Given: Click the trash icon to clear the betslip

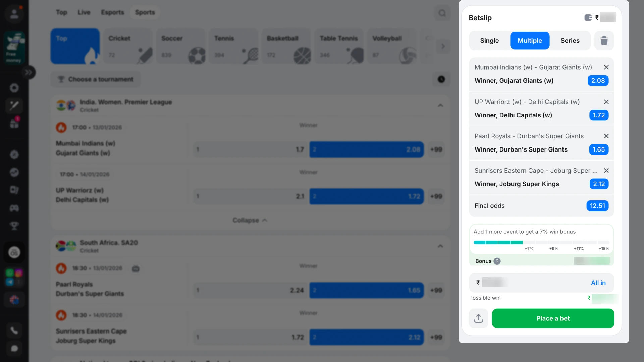Looking at the screenshot, I should (604, 41).
